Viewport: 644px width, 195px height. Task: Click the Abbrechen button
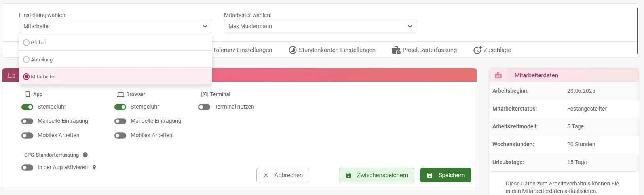[283, 175]
